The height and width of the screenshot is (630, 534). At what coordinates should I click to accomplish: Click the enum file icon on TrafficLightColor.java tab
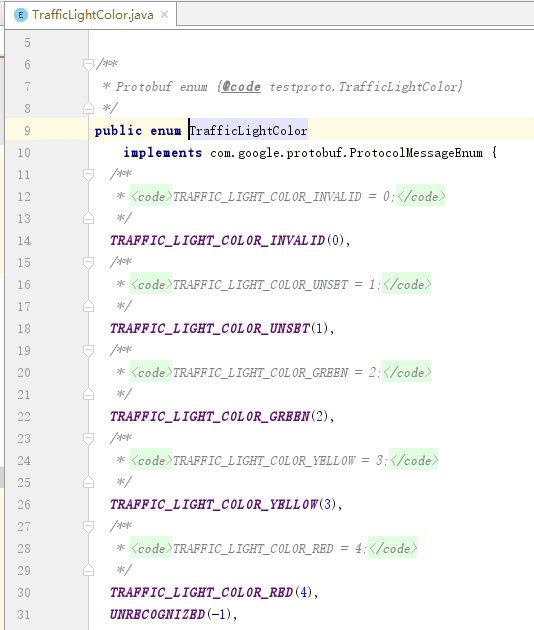point(20,15)
